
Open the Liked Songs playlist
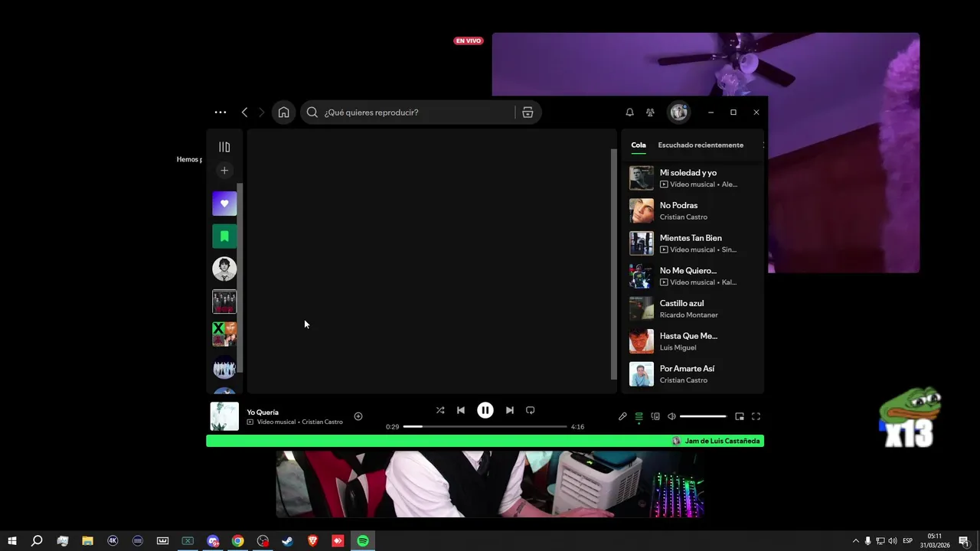(224, 204)
